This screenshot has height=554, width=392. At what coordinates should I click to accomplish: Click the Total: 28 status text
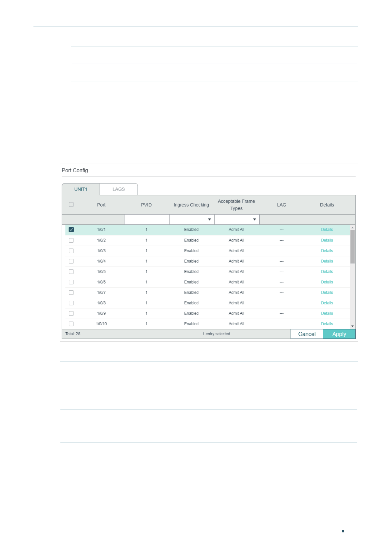coord(73,334)
